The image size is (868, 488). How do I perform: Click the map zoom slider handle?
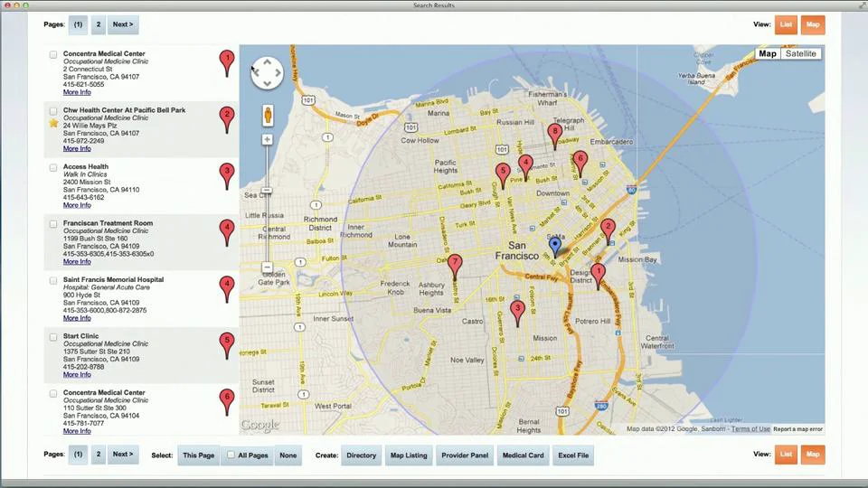point(267,191)
